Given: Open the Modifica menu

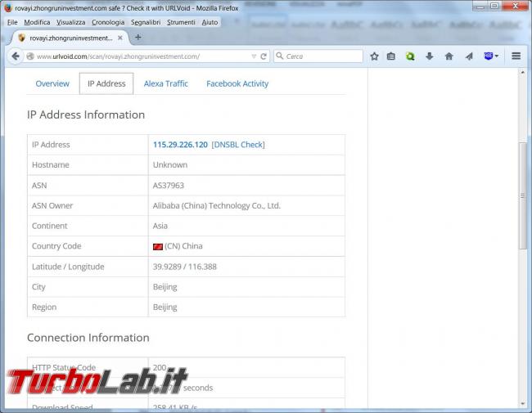Looking at the screenshot, I should coord(37,22).
